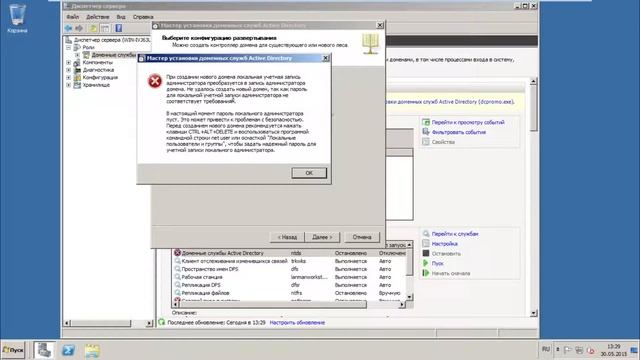Select the Репликация файлов service row

[289, 293]
